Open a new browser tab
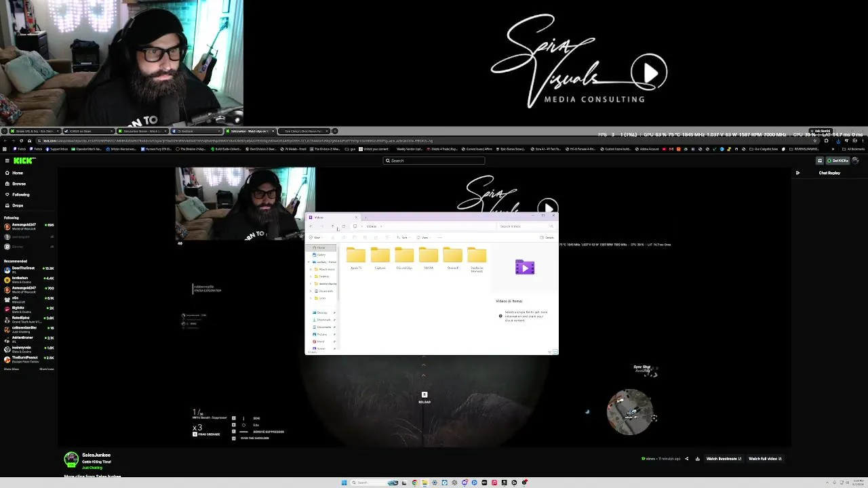The height and width of the screenshot is (488, 868). (334, 131)
